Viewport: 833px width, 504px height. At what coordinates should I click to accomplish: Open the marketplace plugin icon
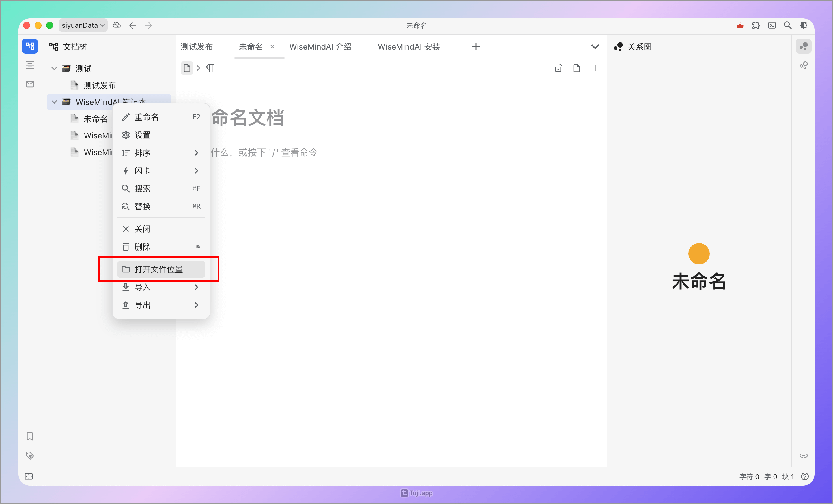pos(756,25)
